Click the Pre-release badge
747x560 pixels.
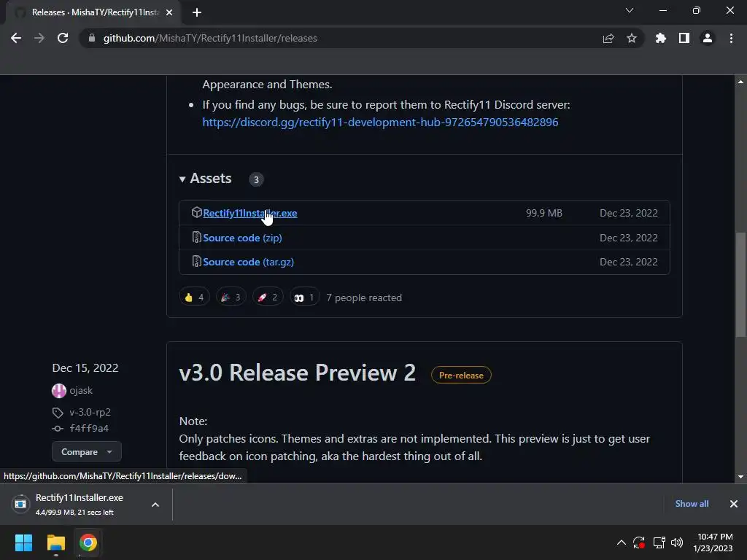tap(461, 376)
